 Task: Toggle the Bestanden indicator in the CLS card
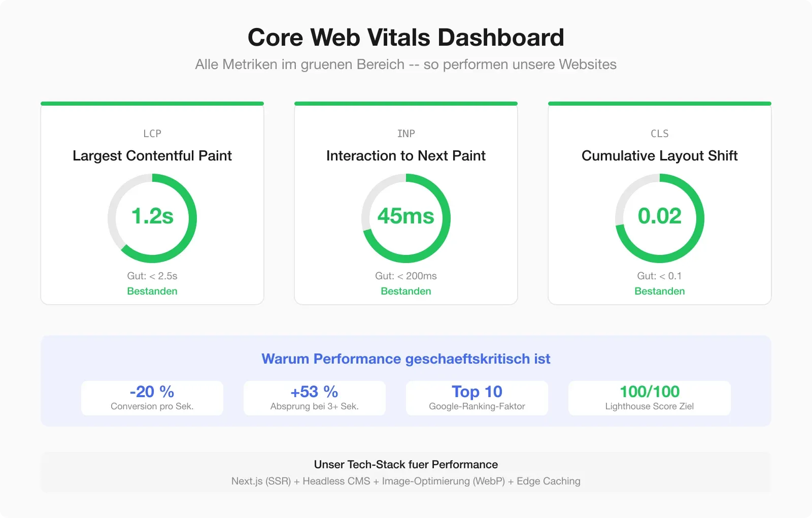[x=659, y=291]
